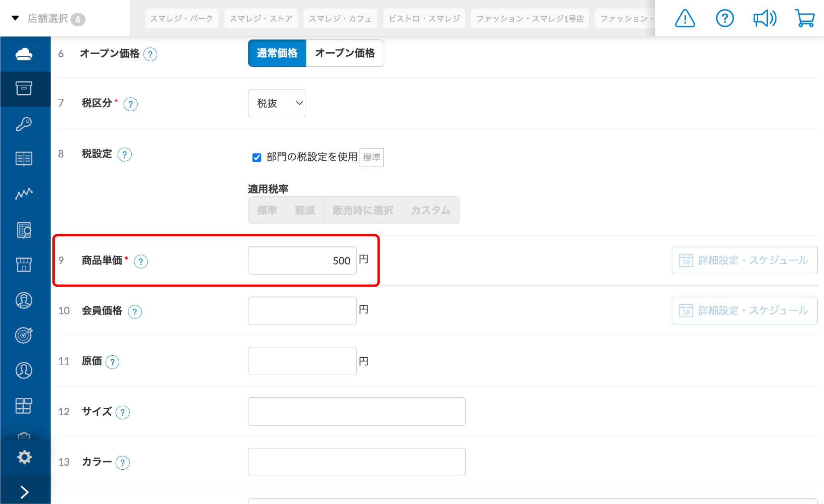Select the product management box icon
This screenshot has height=504, width=824.
25,89
